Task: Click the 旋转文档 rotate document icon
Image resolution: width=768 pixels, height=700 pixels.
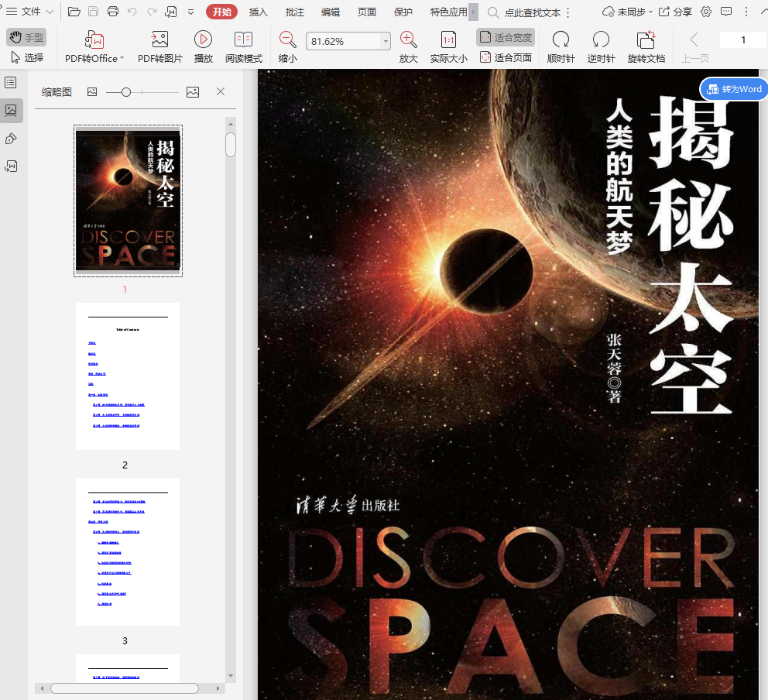Action: pyautogui.click(x=646, y=41)
